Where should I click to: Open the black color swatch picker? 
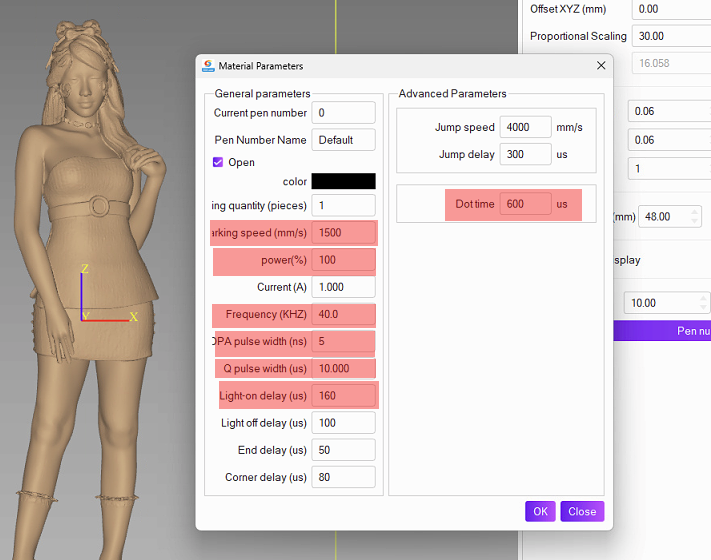tap(343, 181)
